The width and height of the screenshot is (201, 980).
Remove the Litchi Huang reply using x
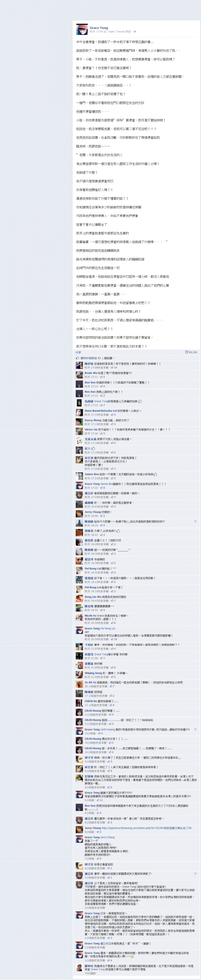click(195, 729)
